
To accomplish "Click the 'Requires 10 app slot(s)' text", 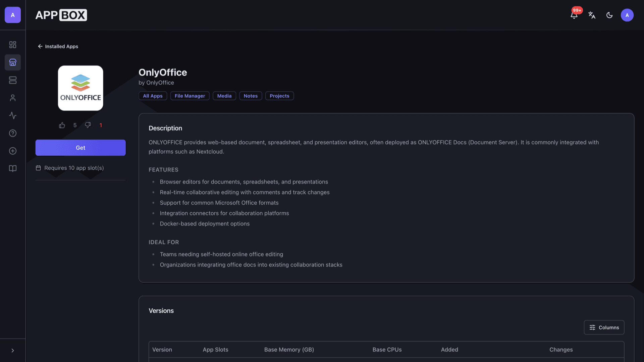I will [74, 168].
